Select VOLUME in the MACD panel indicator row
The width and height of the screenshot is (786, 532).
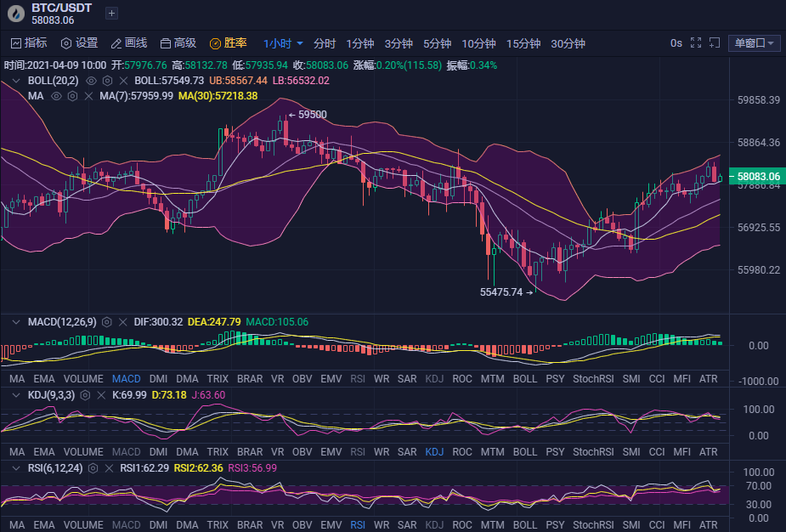click(x=83, y=379)
